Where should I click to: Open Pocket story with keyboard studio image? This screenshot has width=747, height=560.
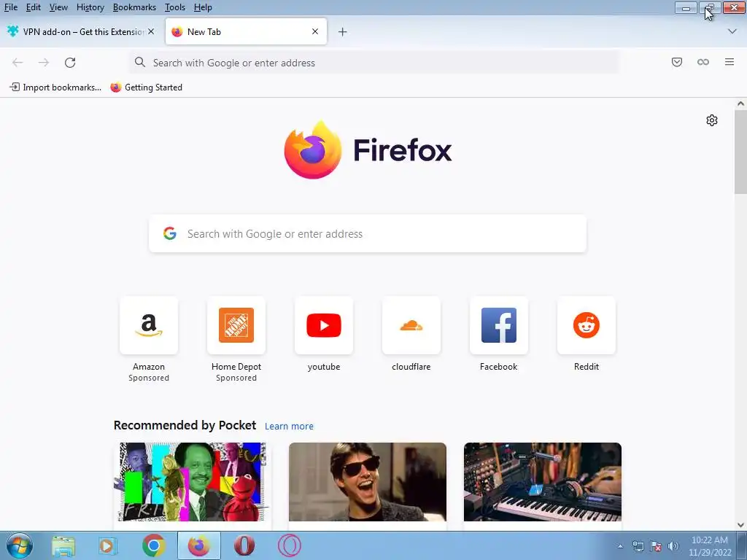[543, 482]
